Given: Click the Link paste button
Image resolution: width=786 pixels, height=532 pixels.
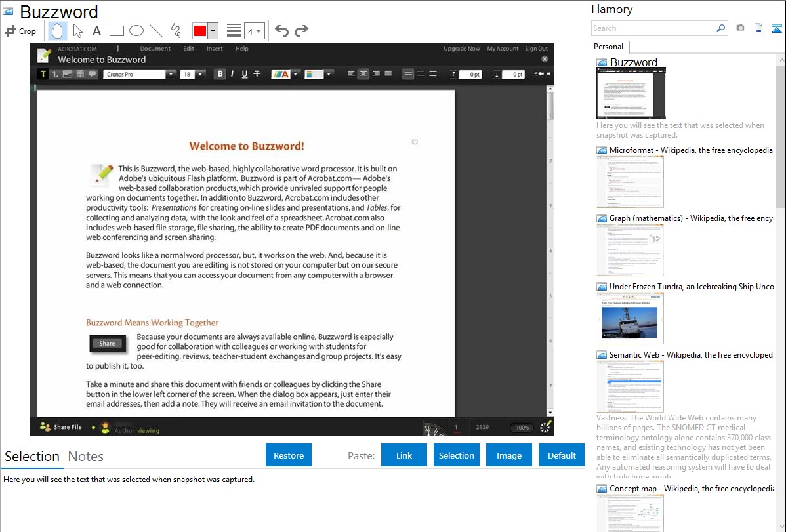Looking at the screenshot, I should tap(404, 455).
